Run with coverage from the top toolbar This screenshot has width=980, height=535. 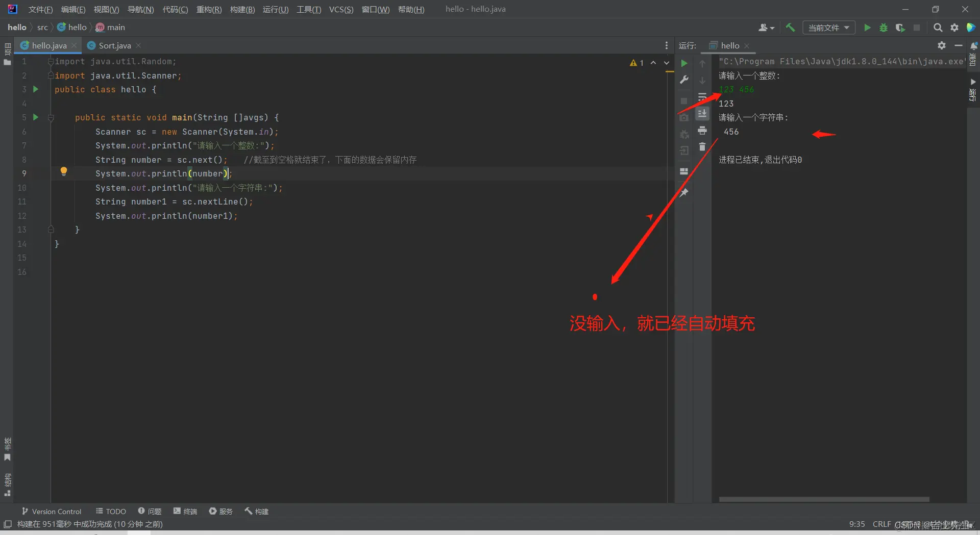click(x=900, y=28)
